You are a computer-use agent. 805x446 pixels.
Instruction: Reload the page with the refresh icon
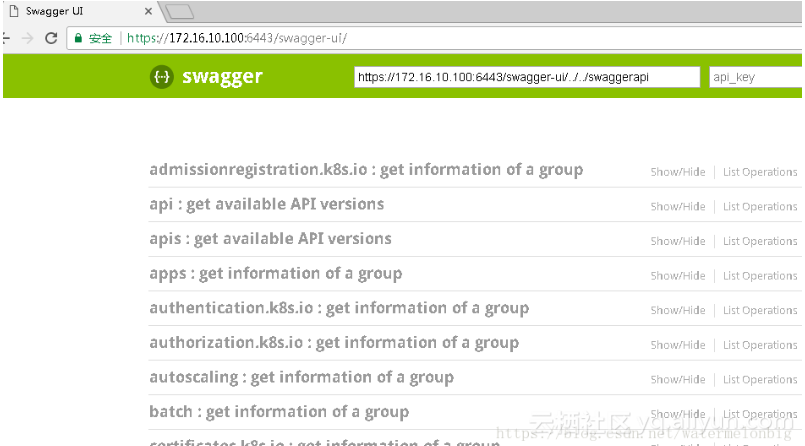[x=51, y=38]
